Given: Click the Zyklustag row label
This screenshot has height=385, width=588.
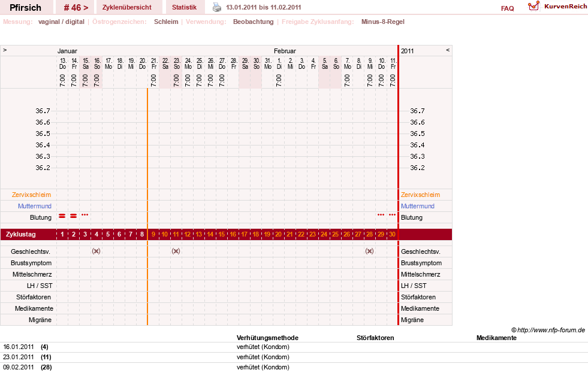Looking at the screenshot, I should (21, 235).
